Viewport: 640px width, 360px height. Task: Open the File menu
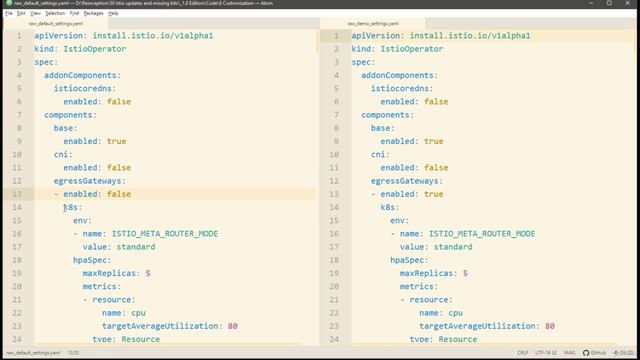(9, 13)
